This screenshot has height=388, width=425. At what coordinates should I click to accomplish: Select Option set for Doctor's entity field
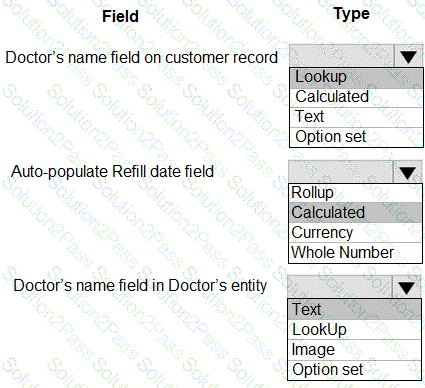click(x=354, y=370)
